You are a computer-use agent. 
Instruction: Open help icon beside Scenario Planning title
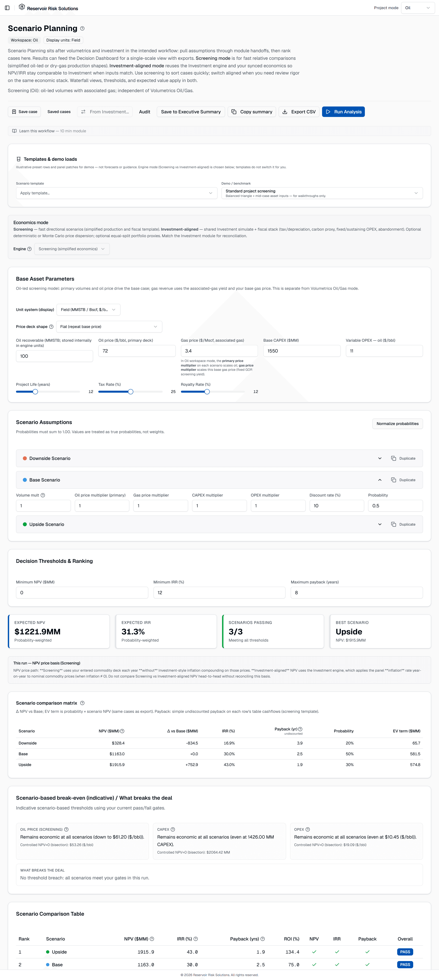click(x=82, y=29)
